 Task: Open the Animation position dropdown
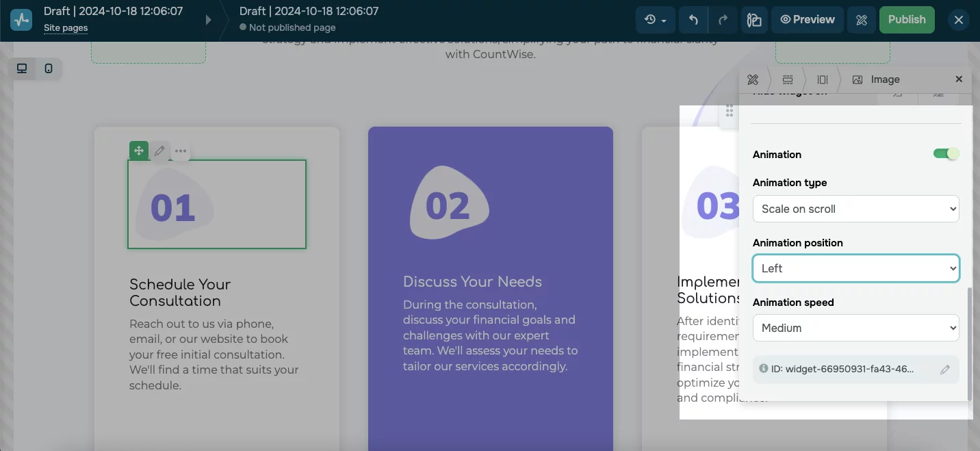(x=855, y=268)
